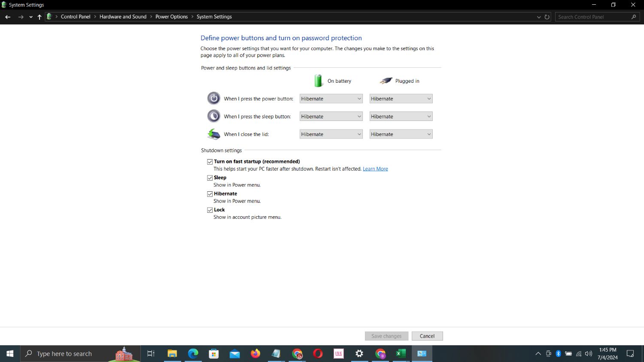Click the sleep button moon icon
Viewport: 644px width, 362px height.
[214, 116]
